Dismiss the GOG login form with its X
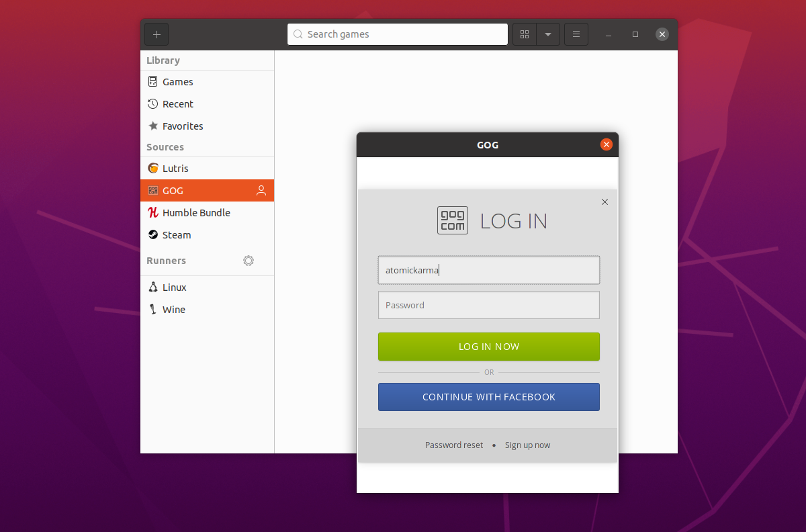806x532 pixels. point(604,202)
